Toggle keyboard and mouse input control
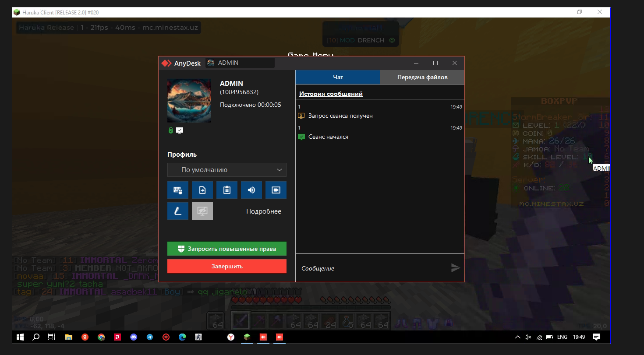The image size is (644, 355). (x=178, y=190)
